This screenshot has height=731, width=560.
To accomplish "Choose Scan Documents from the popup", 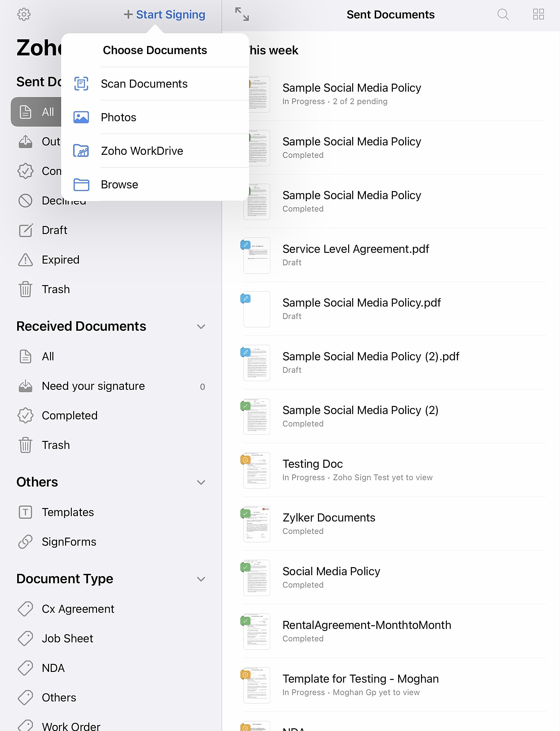I will (x=155, y=84).
